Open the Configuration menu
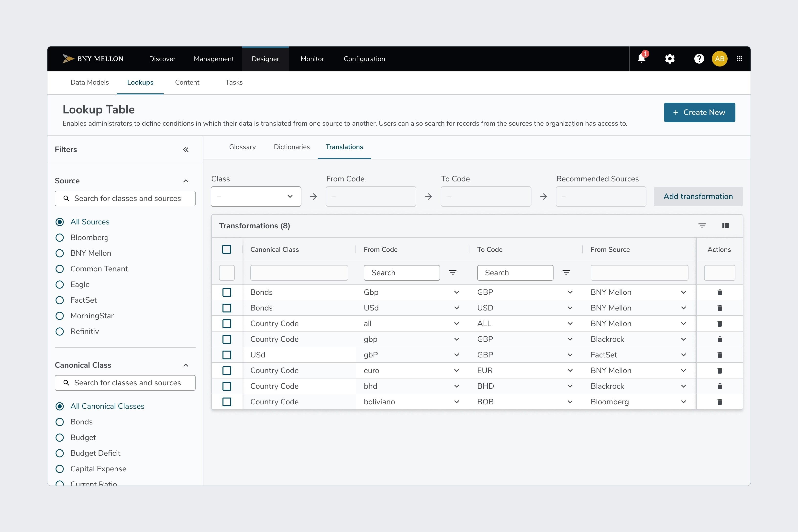Viewport: 798px width, 532px height. point(364,59)
